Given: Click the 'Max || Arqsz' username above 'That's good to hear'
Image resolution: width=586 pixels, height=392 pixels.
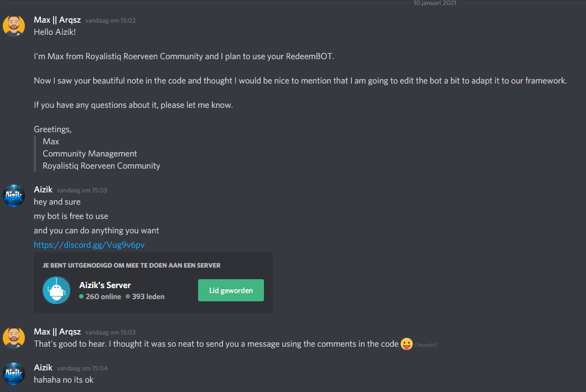Looking at the screenshot, I should coord(57,332).
